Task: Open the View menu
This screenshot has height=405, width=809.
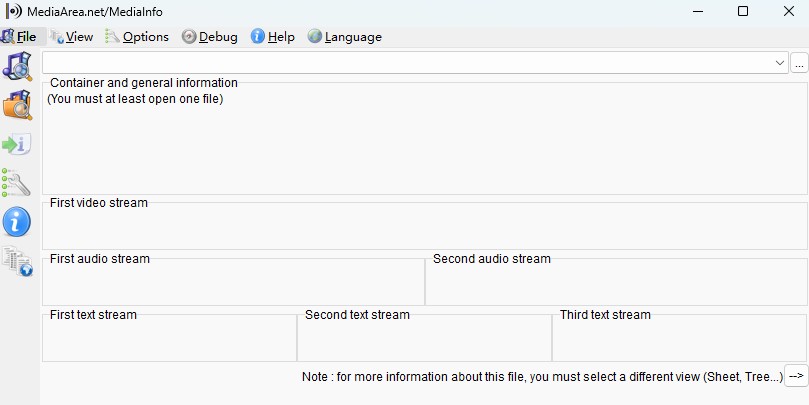Action: [72, 37]
